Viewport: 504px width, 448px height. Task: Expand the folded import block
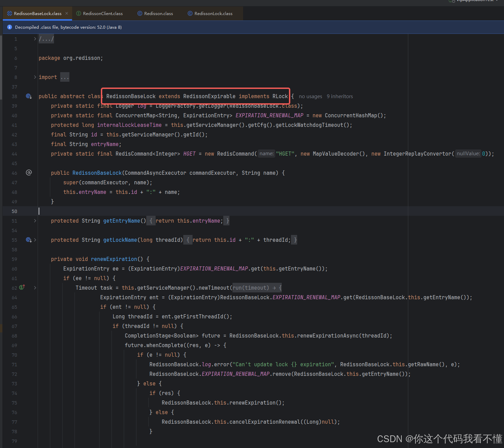(35, 77)
